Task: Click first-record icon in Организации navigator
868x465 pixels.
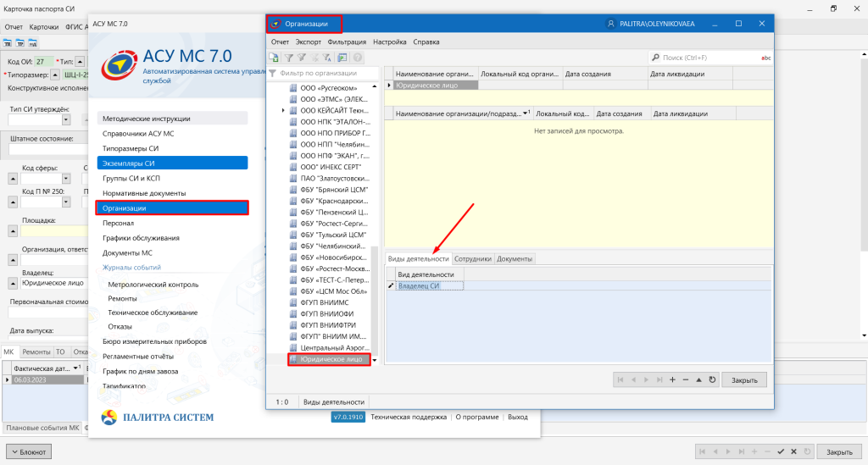Action: tap(620, 379)
